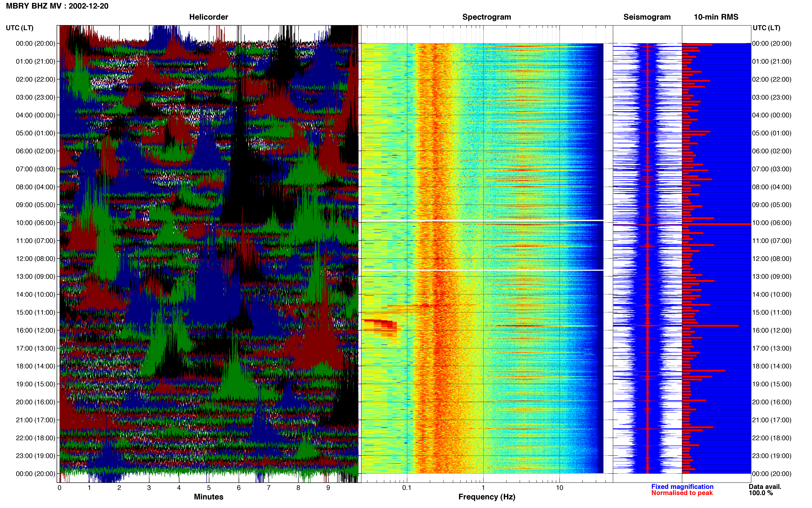The image size is (812, 508).
Task: Click "20:00 (16:00)" on the right time axis
Action: 772,402
